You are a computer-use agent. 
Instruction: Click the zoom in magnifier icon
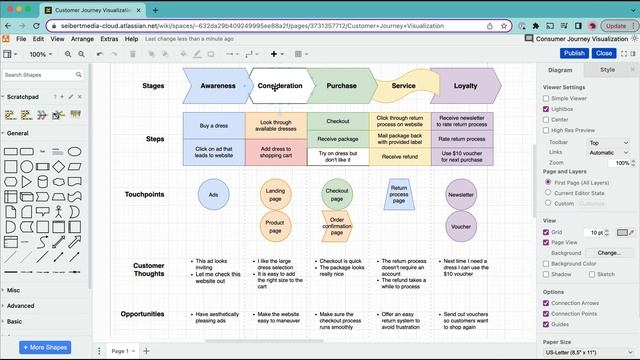[x=68, y=54]
